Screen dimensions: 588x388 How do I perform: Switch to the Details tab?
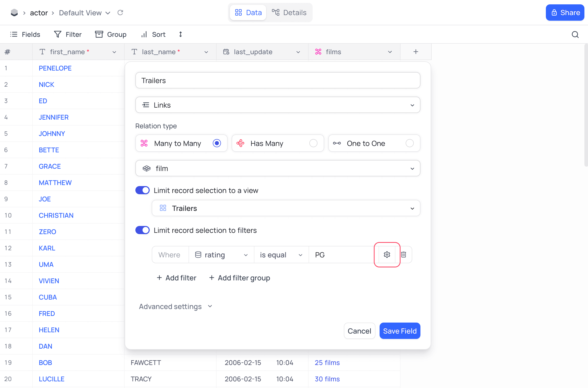(x=289, y=13)
